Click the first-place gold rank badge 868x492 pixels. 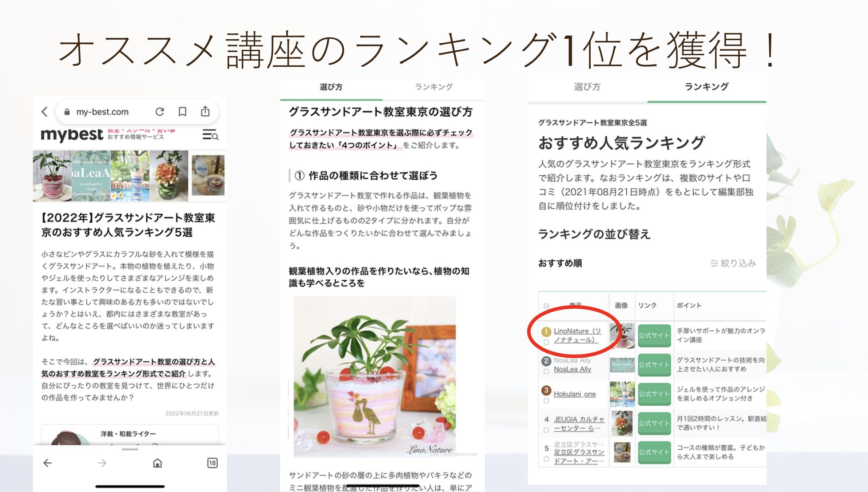click(x=546, y=332)
